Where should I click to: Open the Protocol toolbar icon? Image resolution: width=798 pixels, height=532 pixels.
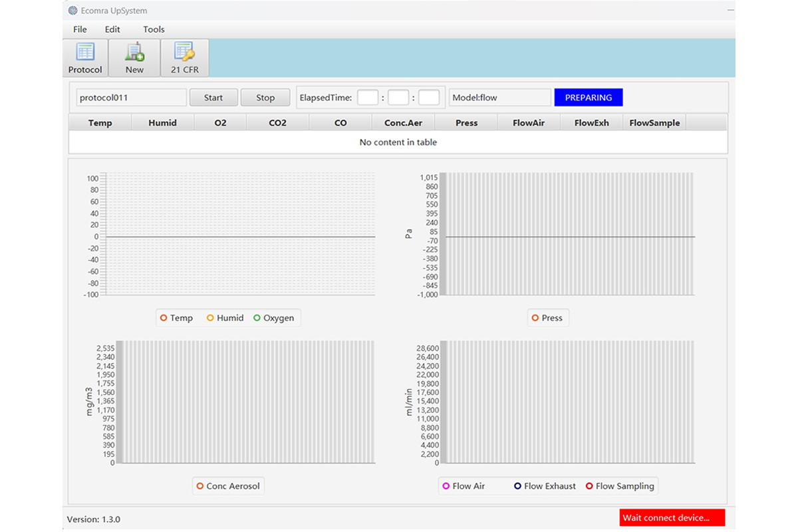(x=85, y=53)
